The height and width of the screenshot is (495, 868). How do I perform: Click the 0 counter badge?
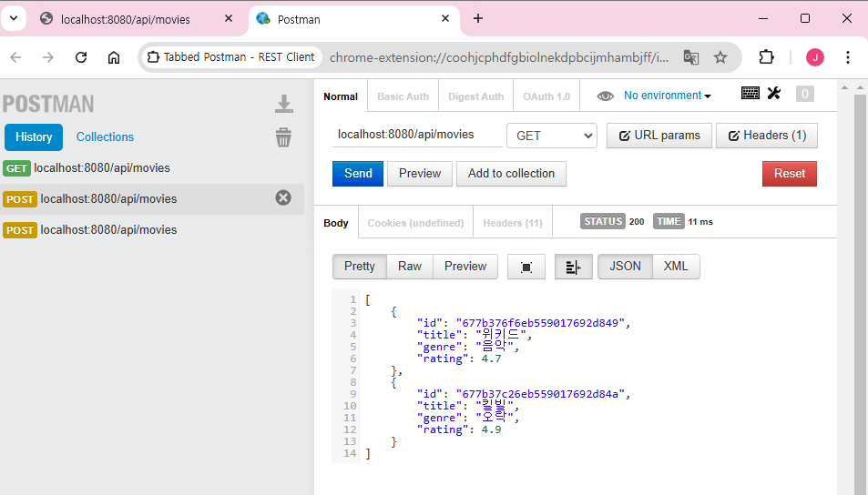(805, 94)
